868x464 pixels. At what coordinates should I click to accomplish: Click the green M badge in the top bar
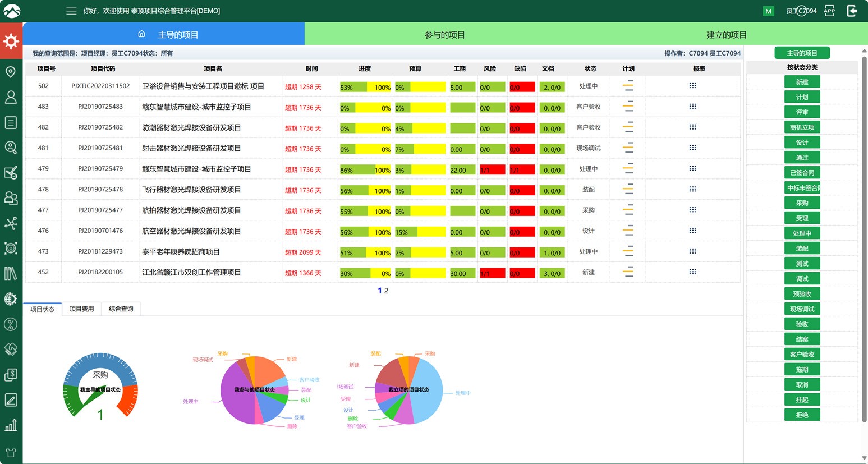(768, 11)
